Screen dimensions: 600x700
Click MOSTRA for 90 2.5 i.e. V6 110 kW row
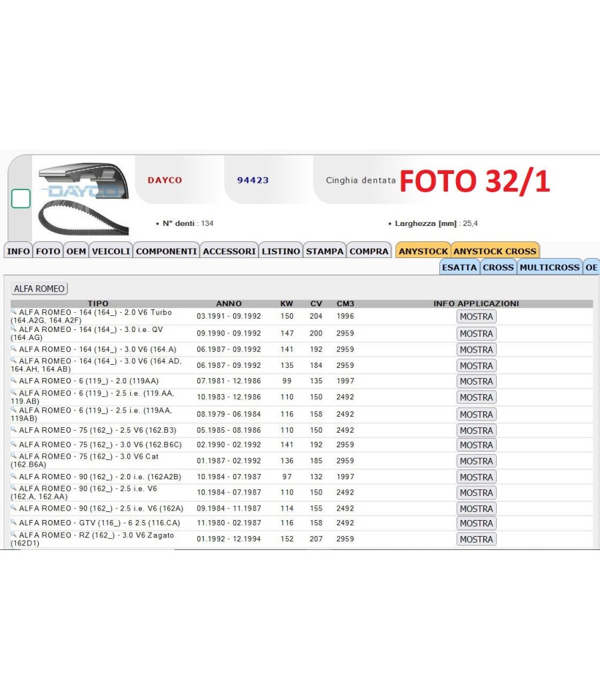(477, 493)
